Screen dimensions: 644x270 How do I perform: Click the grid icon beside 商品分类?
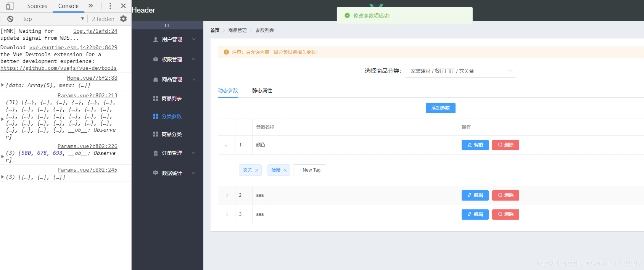[x=156, y=134]
